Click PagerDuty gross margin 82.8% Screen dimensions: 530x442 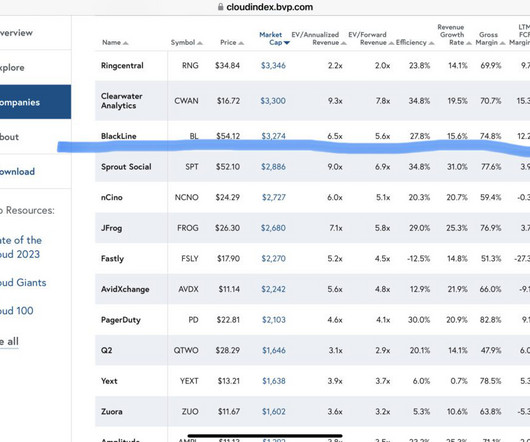(x=490, y=320)
